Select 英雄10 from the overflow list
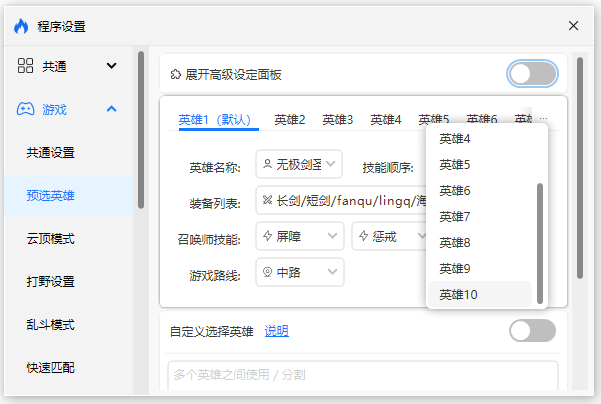Viewport: 601px width, 404px height. click(459, 294)
